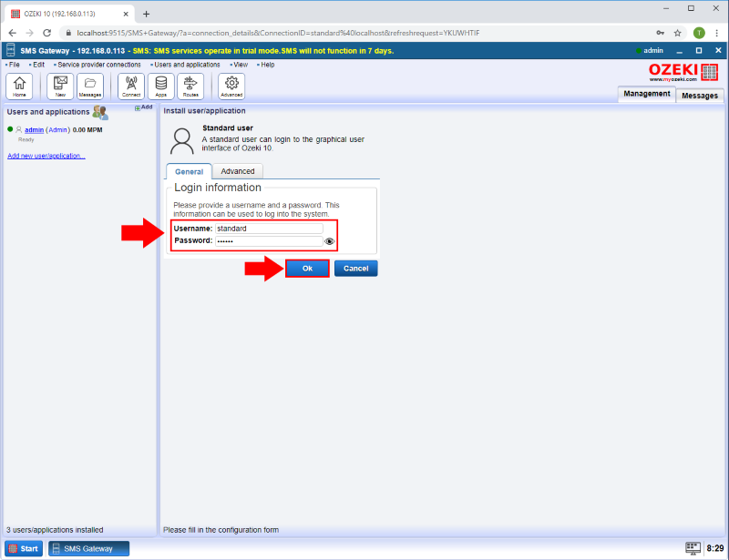Switch to the General tab
This screenshot has width=729, height=560.
189,171
